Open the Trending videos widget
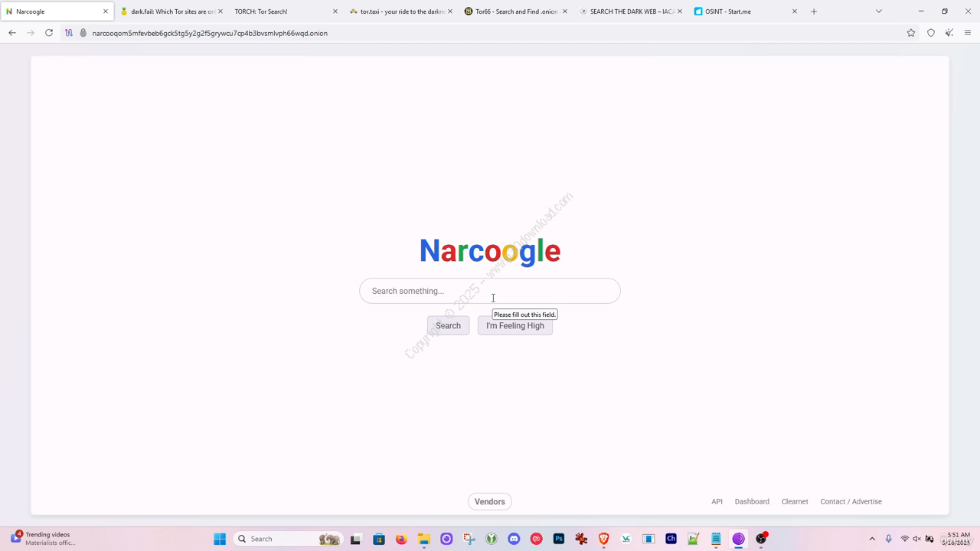Image resolution: width=980 pixels, height=551 pixels. [44, 539]
